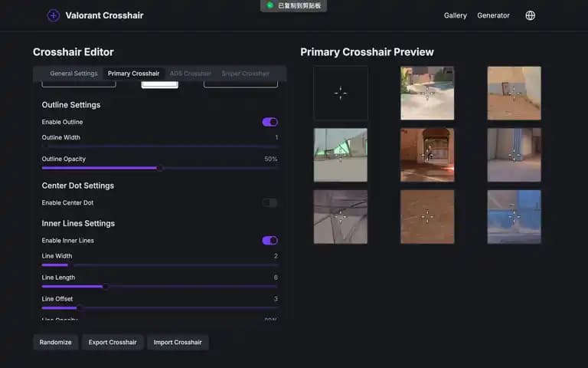Click the clipboard copied notification at top

(294, 5)
